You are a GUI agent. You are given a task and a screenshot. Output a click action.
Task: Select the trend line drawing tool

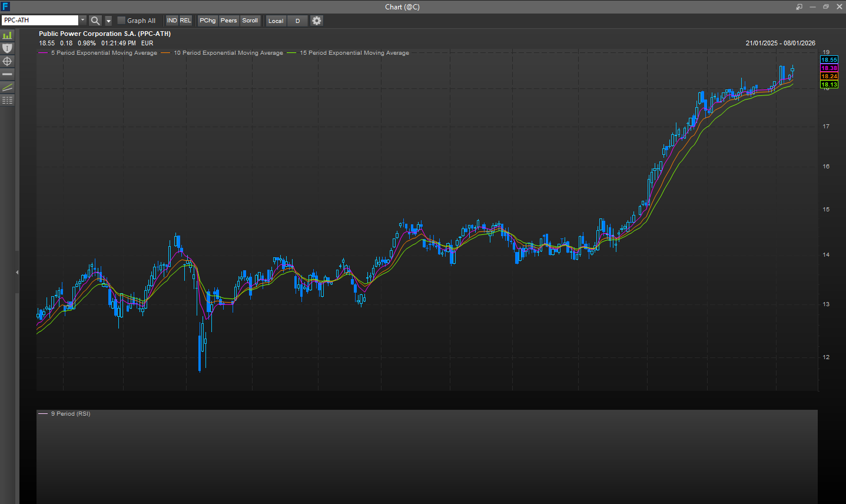7,87
